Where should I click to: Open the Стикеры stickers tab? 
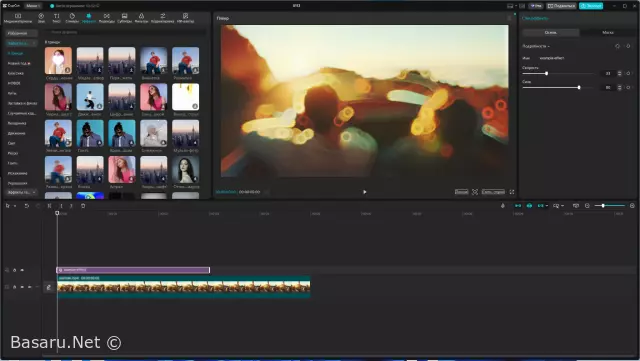tap(72, 18)
